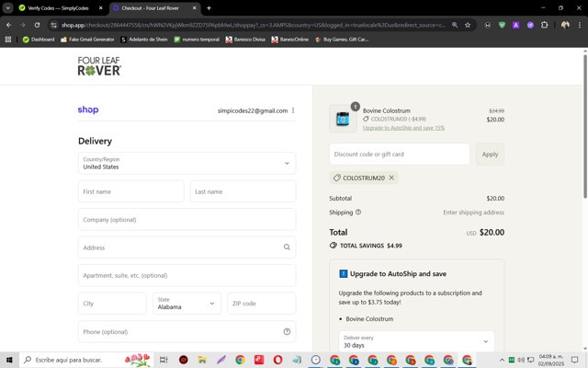Click Upgrade to AutoShip and save 15% link
Viewport: 588px width, 368px height.
click(403, 128)
